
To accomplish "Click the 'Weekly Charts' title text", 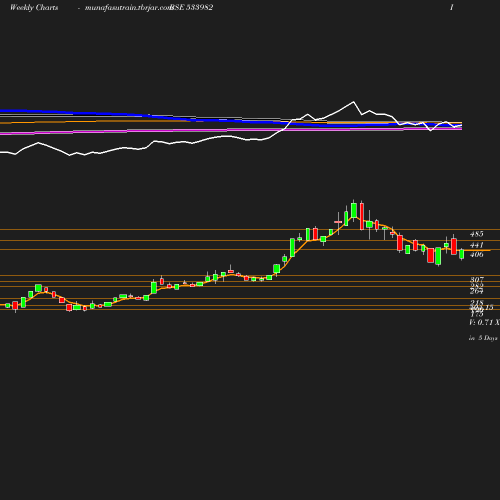I will (34, 8).
